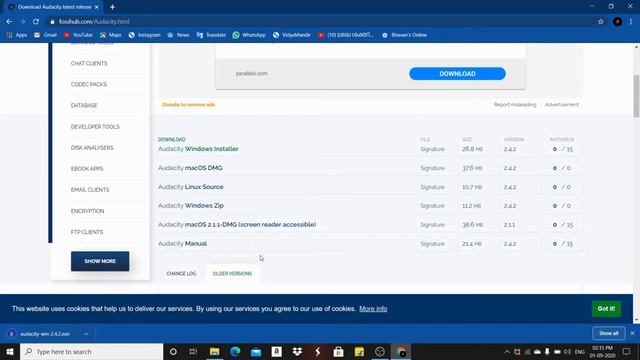This screenshot has height=360, width=640.
Task: Reload the page with the refresh icon
Action: pos(36,22)
